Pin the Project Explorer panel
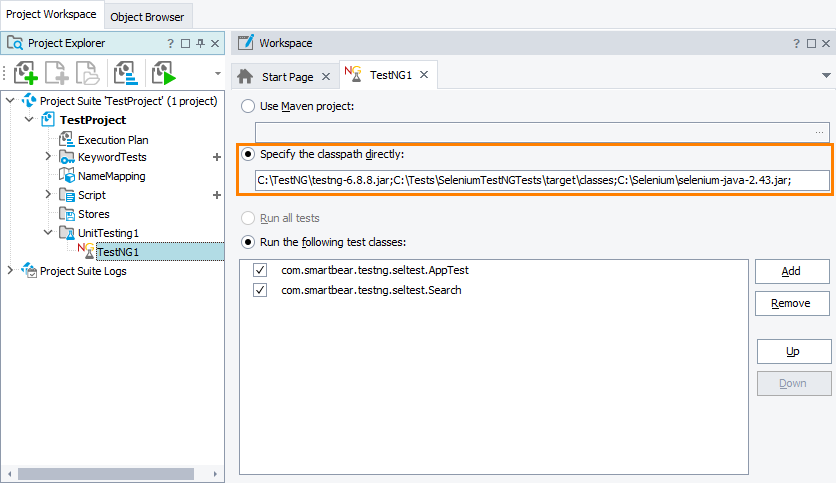 click(200, 43)
